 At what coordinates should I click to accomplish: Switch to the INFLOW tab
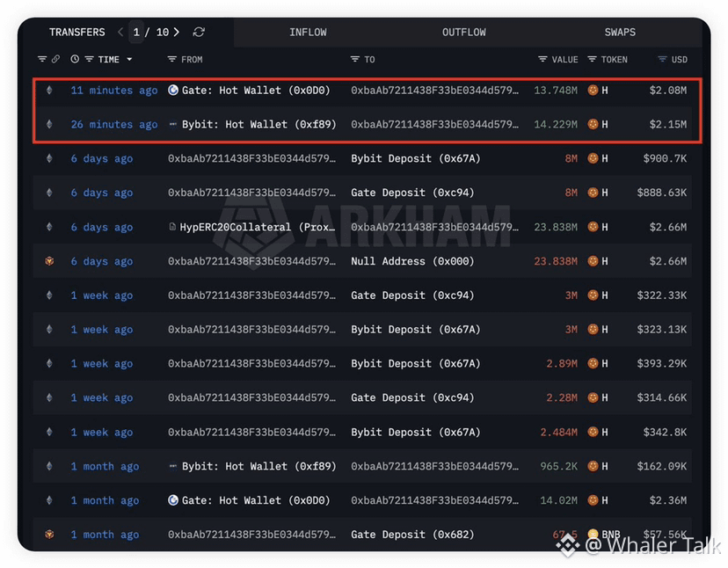click(x=308, y=32)
